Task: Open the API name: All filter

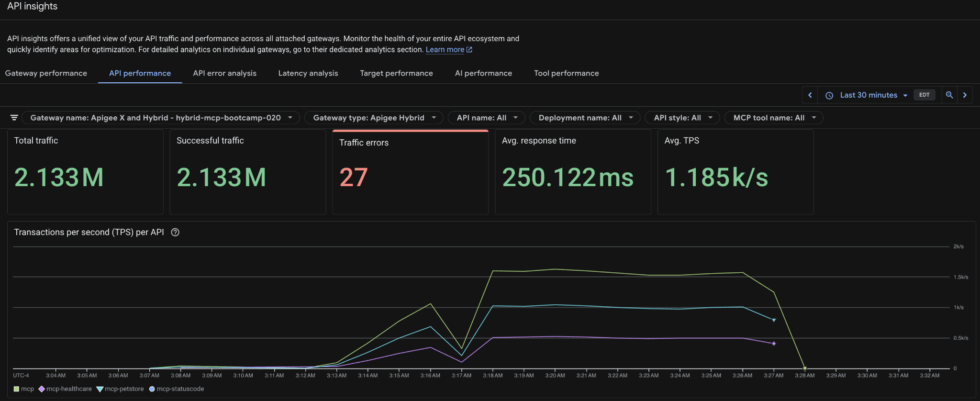Action: [487, 118]
